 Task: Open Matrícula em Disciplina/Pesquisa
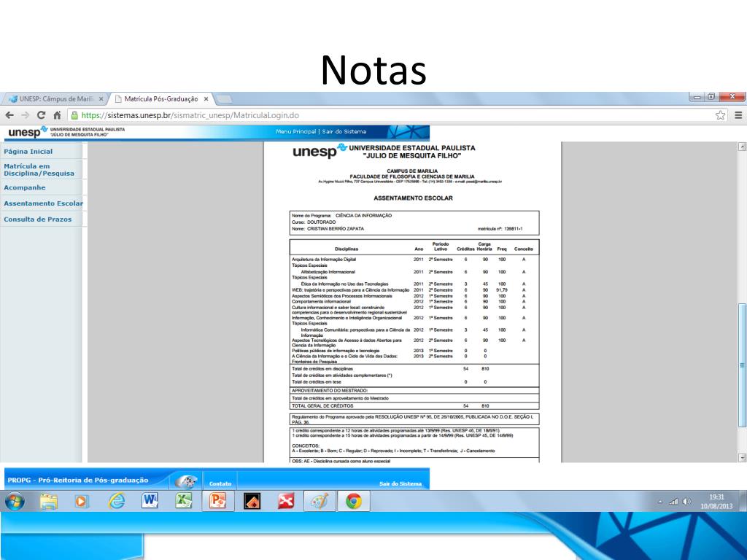click(39, 169)
